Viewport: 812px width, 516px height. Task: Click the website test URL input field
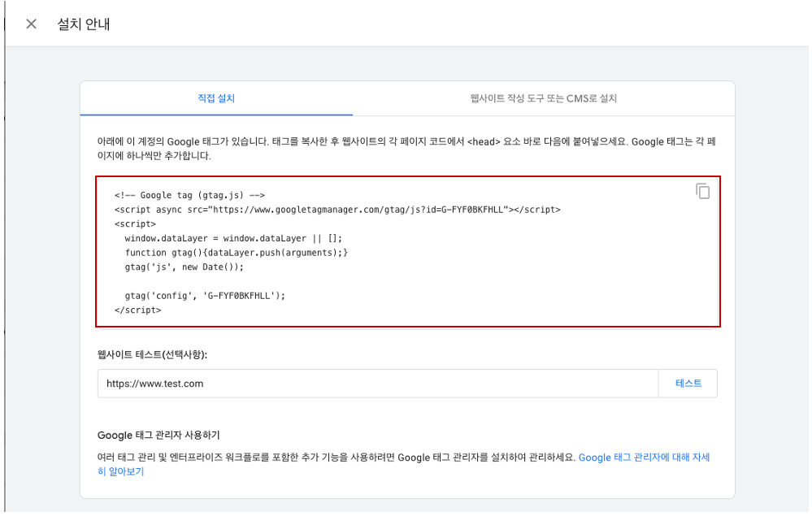coord(377,384)
